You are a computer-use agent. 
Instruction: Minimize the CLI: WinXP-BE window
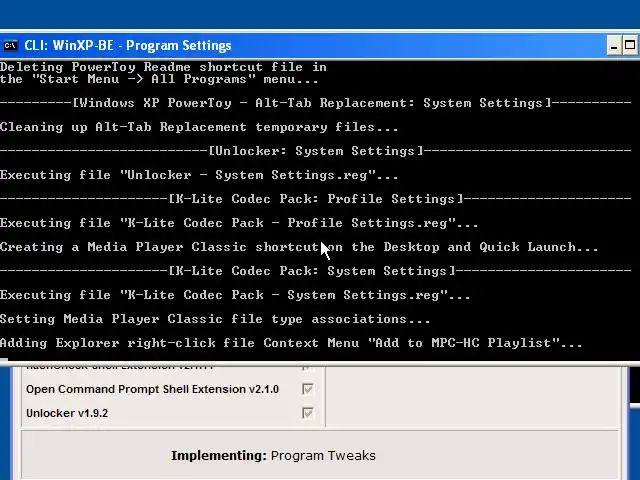click(x=613, y=46)
